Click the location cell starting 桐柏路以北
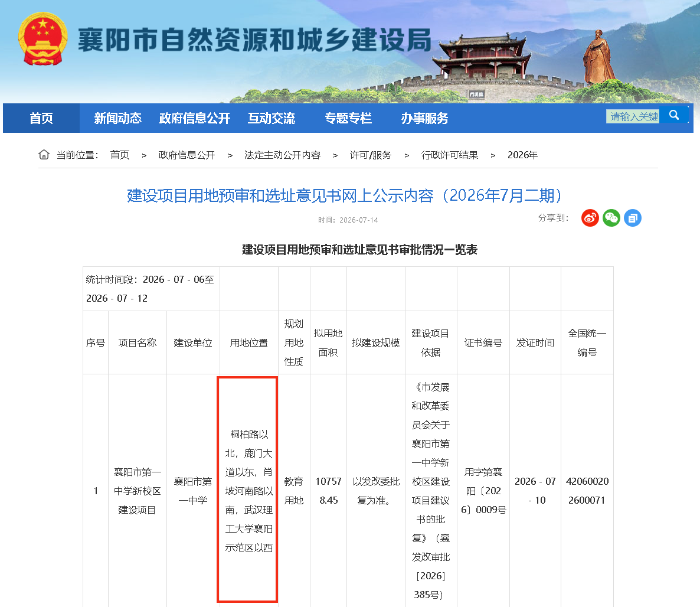The width and height of the screenshot is (700, 607). click(x=248, y=491)
